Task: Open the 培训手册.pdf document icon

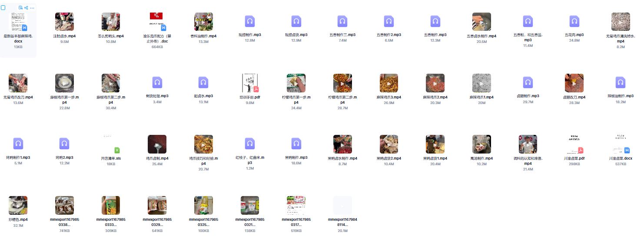Action: (x=250, y=83)
